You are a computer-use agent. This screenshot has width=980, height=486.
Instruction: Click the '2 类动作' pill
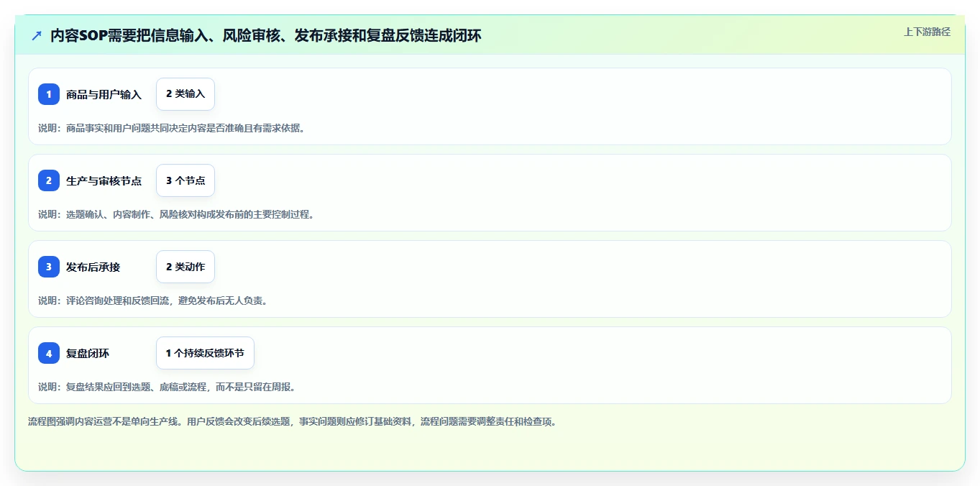(x=186, y=267)
